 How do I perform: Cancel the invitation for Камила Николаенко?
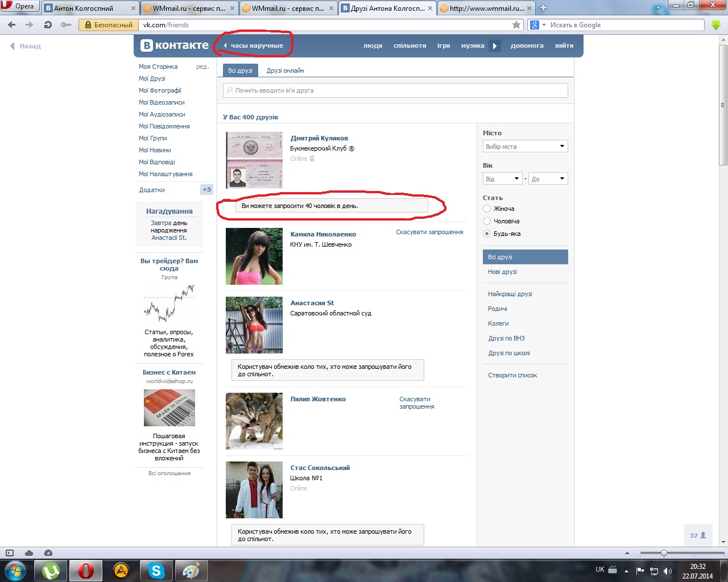[x=429, y=232]
